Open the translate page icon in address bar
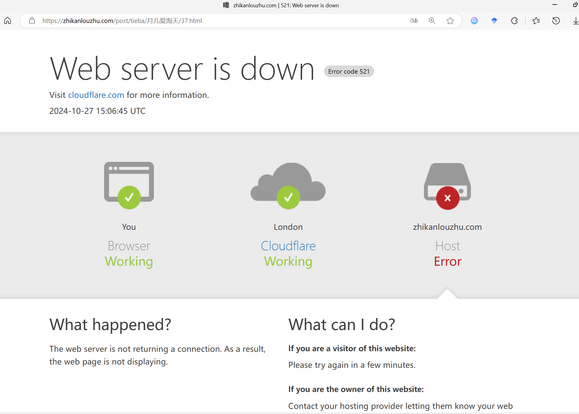Image resolution: width=579 pixels, height=414 pixels. [414, 21]
